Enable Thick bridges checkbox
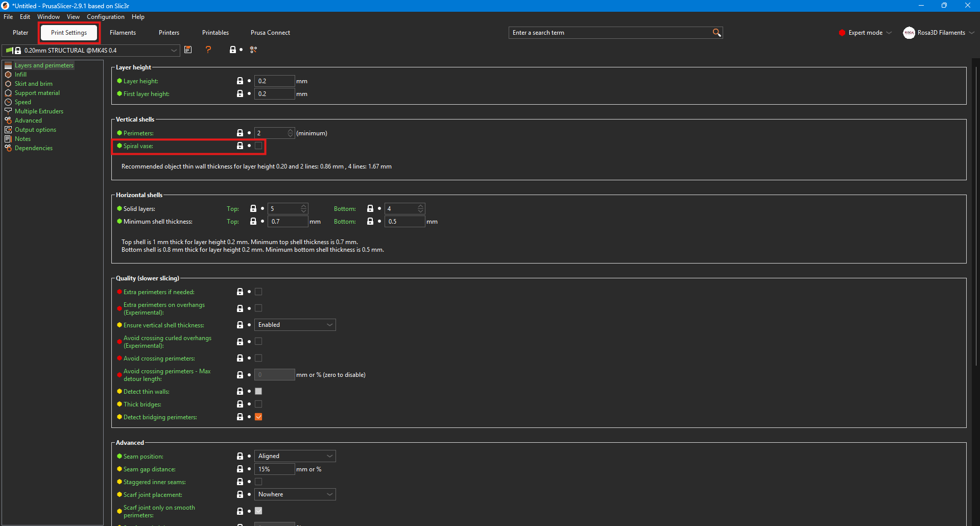Screen dimensions: 980x526 [258, 404]
